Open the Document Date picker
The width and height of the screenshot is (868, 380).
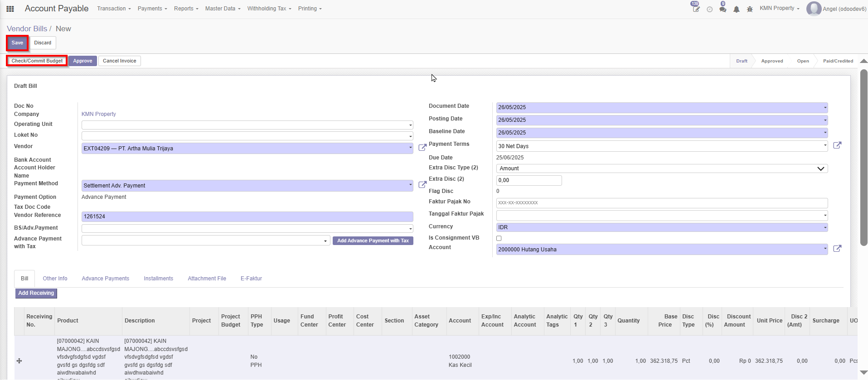click(x=662, y=107)
